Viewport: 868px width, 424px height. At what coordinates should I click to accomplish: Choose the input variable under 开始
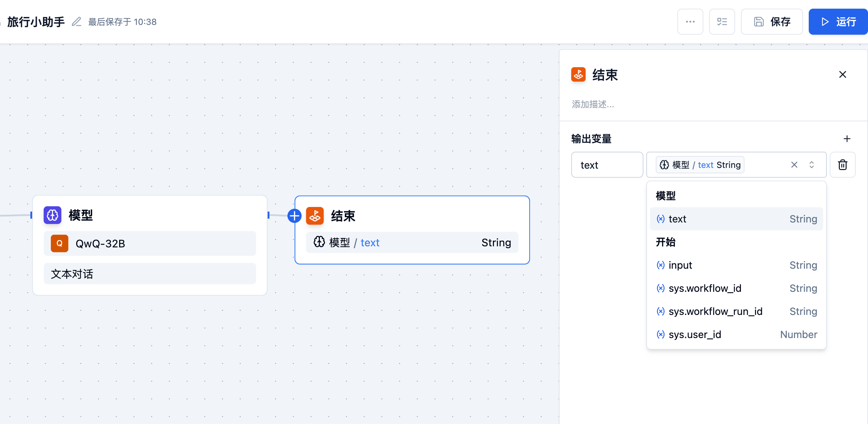[x=736, y=265]
